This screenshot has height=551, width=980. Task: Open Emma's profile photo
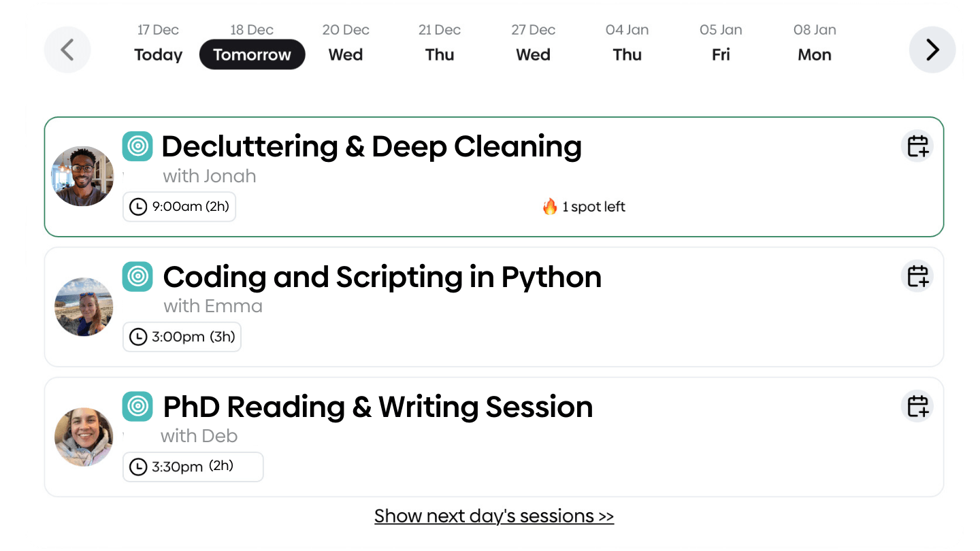pos(84,307)
